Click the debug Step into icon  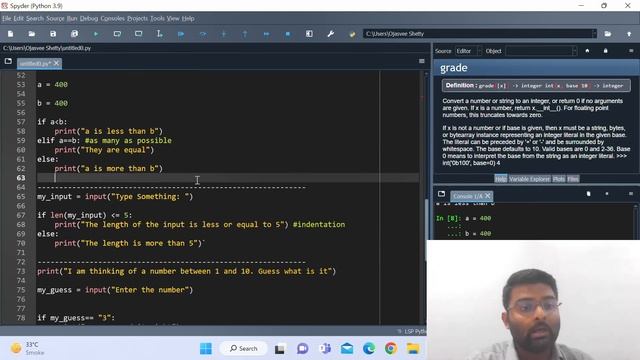coord(224,34)
